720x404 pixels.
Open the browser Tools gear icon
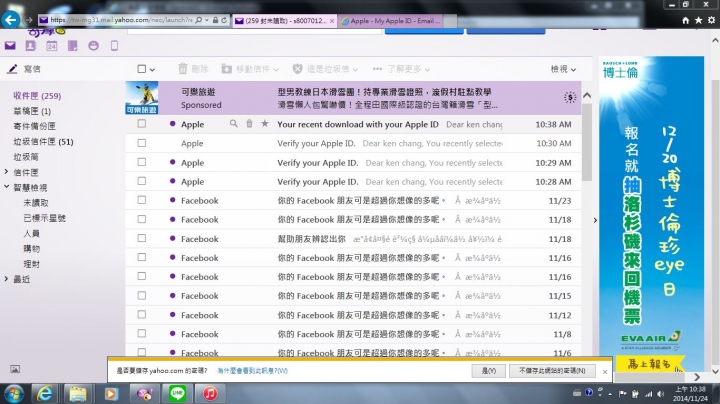click(711, 20)
